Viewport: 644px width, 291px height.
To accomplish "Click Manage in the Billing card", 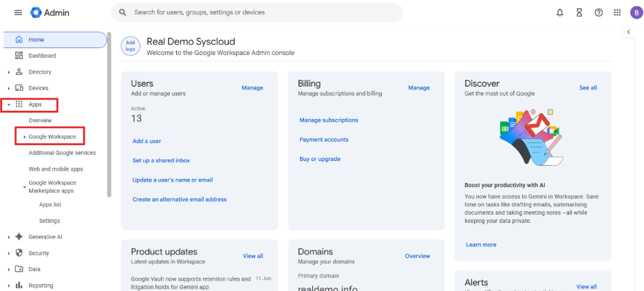I will point(419,88).
